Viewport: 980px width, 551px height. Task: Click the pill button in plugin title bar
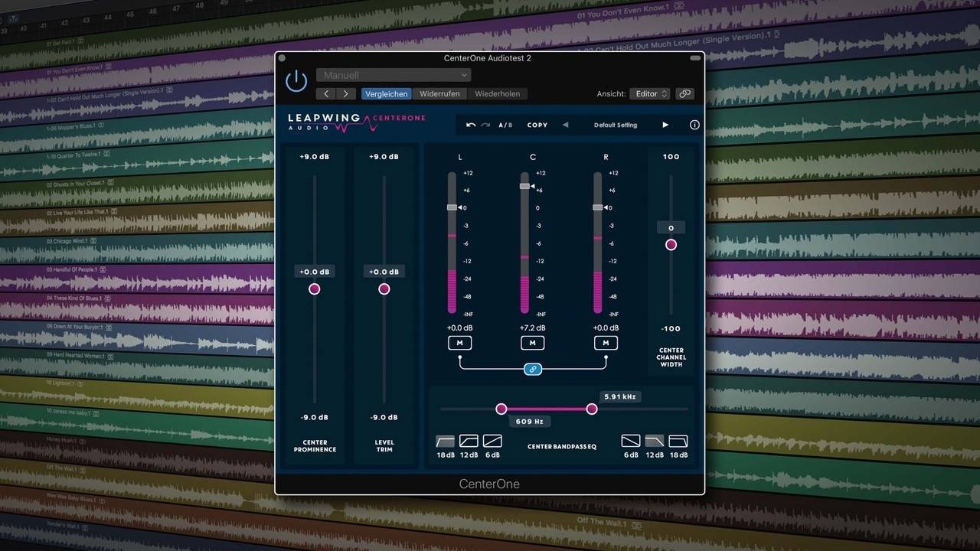(x=695, y=58)
